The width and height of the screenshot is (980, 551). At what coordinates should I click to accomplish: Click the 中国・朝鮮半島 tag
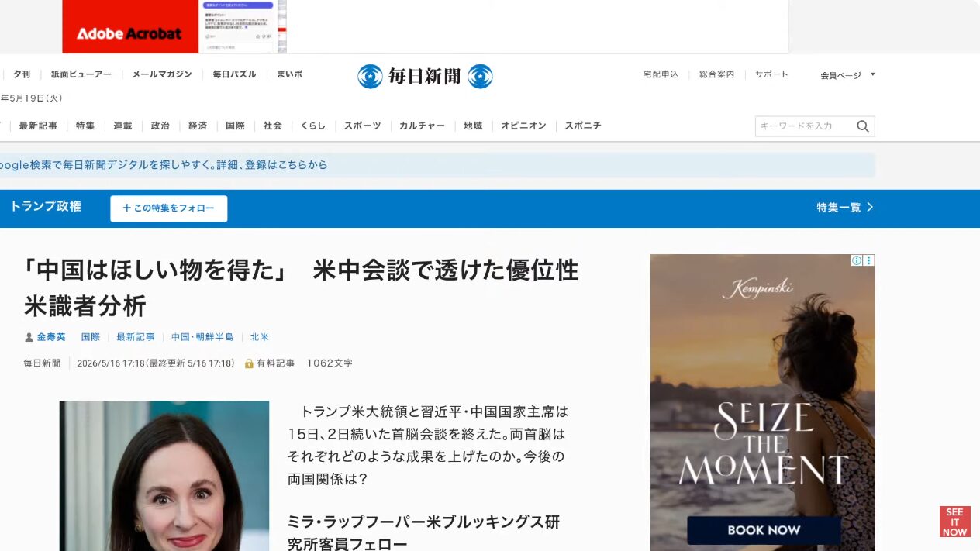point(202,337)
